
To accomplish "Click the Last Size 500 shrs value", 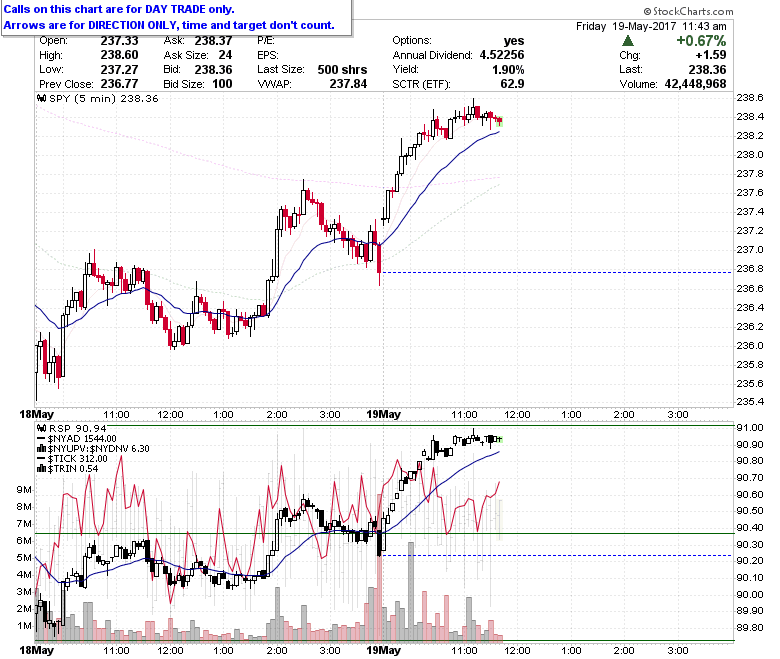I will (342, 70).
